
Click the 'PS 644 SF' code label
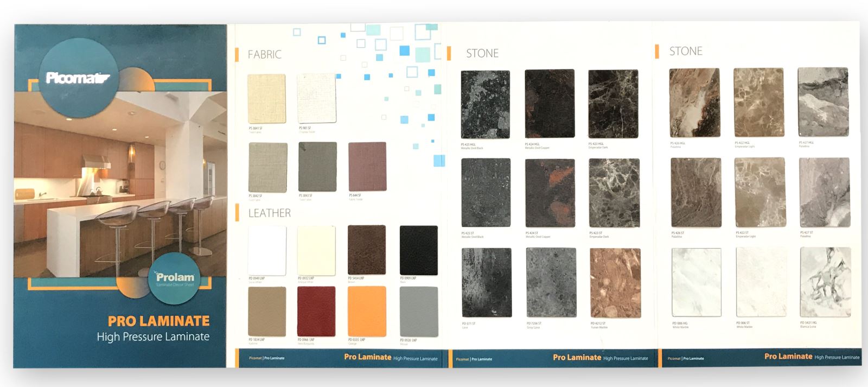coord(355,195)
